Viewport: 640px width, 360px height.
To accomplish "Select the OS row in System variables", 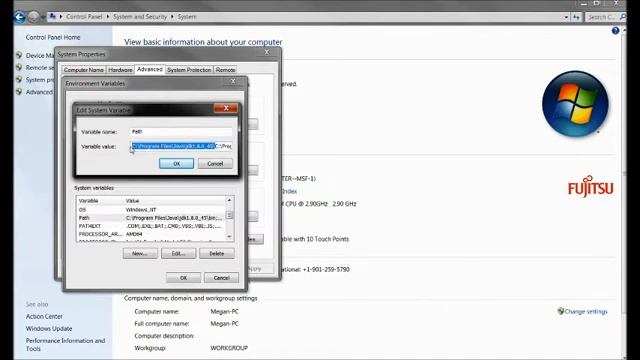I will 151,209.
